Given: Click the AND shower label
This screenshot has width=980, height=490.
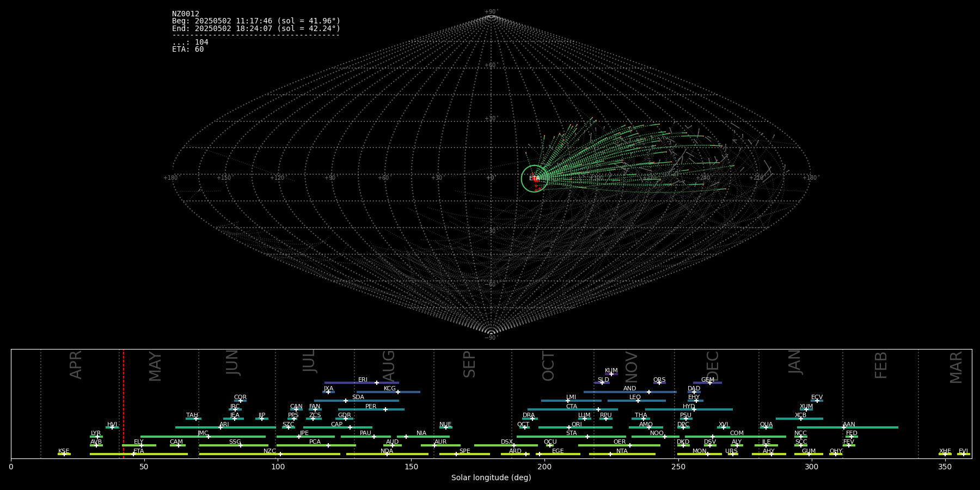Looking at the screenshot, I should [x=630, y=389].
